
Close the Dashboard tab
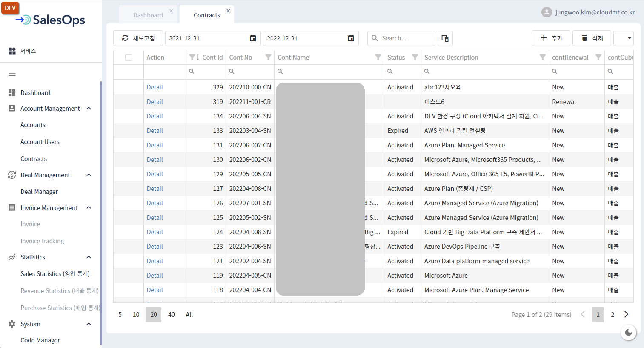(171, 11)
